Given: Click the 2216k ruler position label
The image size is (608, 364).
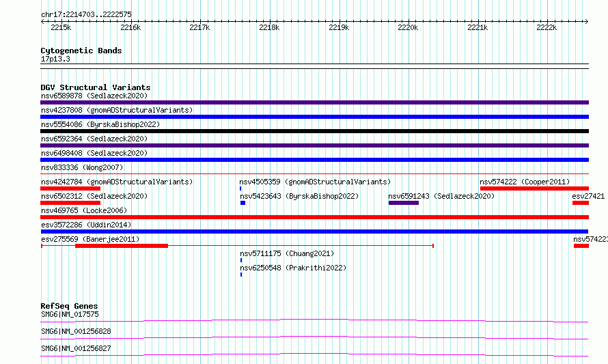Looking at the screenshot, I should [130, 27].
